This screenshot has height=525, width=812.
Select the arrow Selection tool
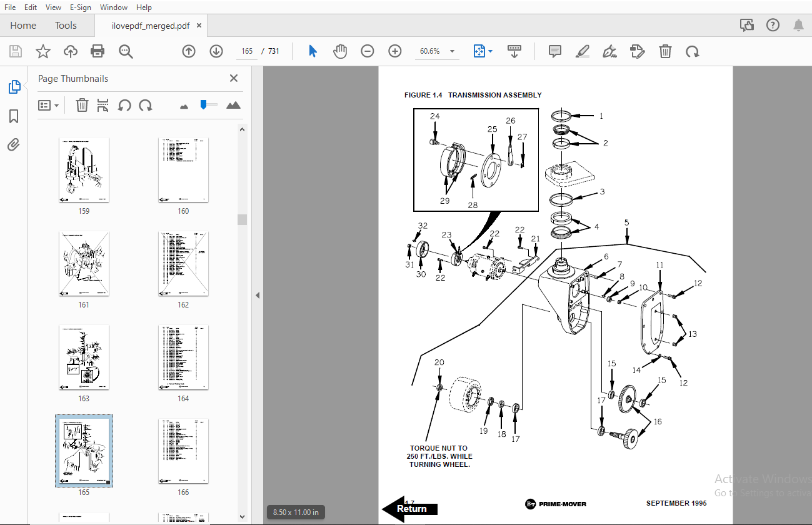coord(313,51)
